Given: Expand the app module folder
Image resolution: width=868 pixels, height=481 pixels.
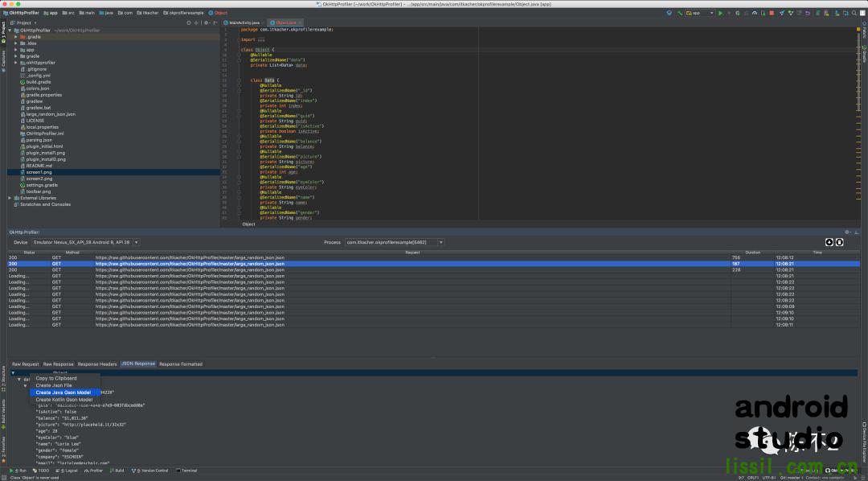Looking at the screenshot, I should pos(16,50).
